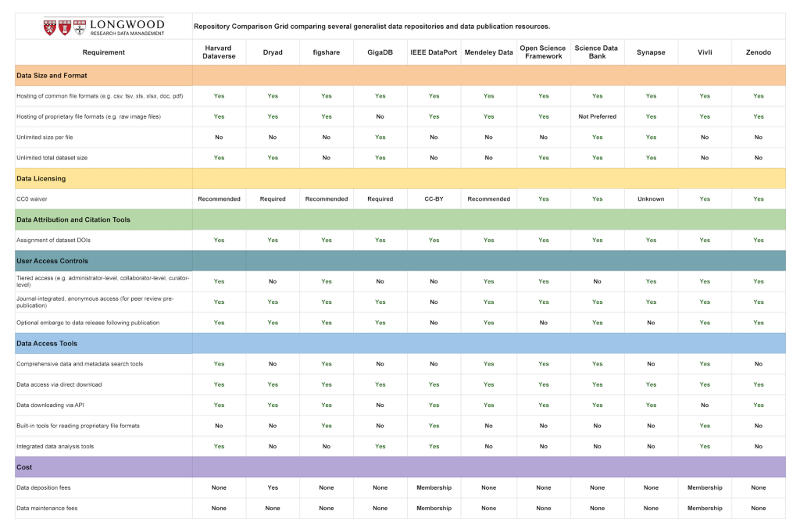
Task: Select the 'Tiered access' row label
Action: [x=102, y=281]
